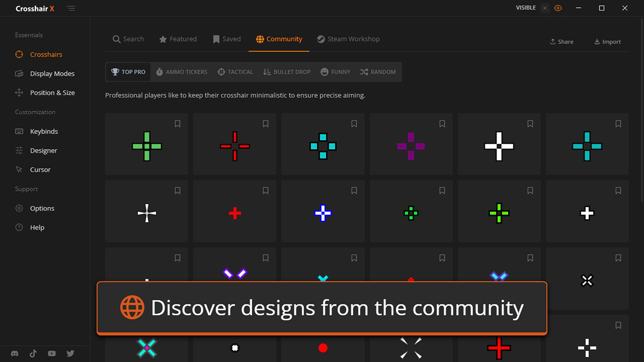Screen dimensions: 644x362
Task: Open the Steam Workshop tab
Action: click(x=348, y=39)
